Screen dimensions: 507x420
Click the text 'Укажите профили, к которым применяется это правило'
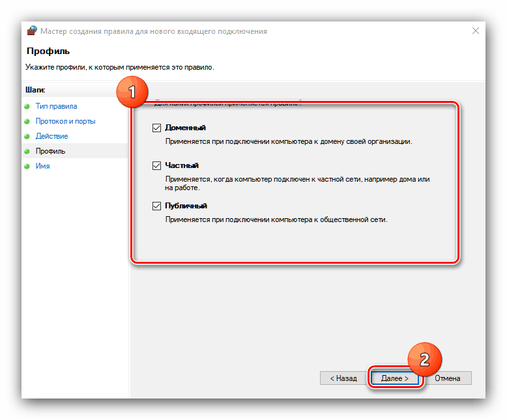(120, 67)
